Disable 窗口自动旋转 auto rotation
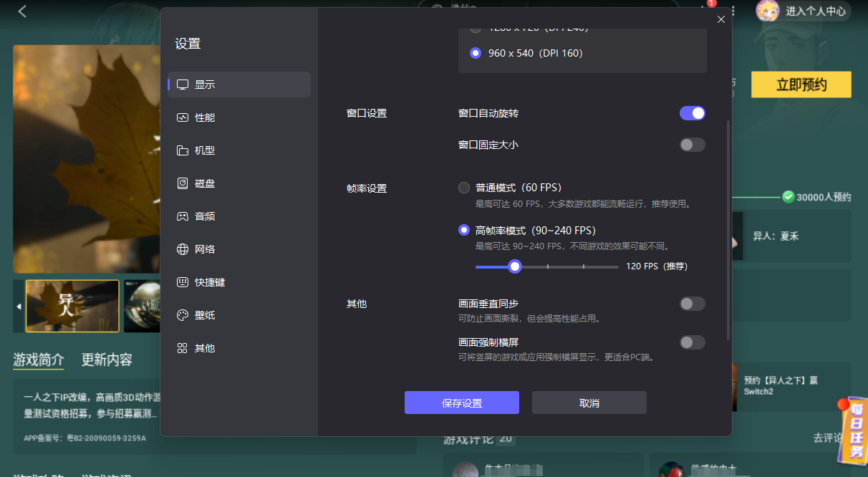 click(692, 112)
